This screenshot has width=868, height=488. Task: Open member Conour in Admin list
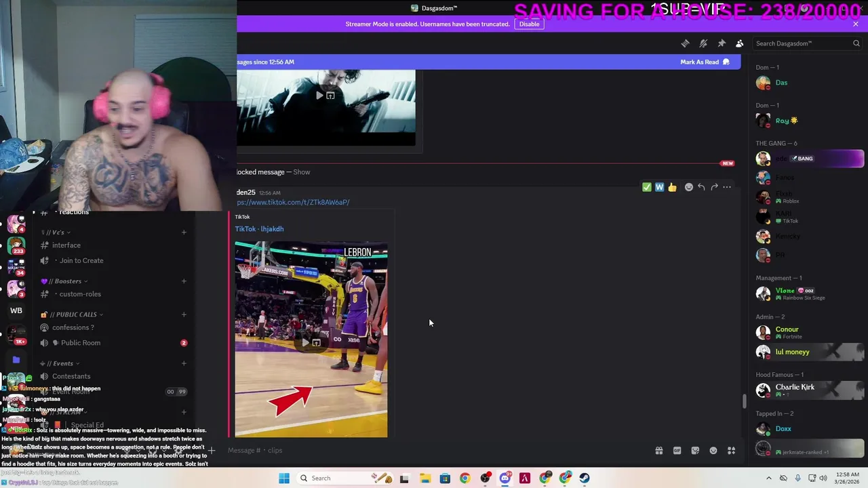(x=810, y=333)
